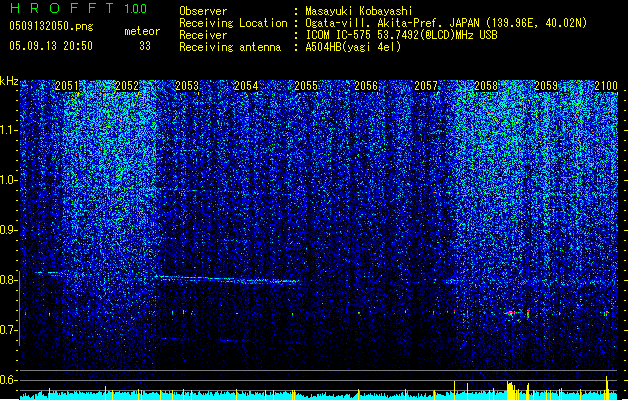Click the 2053 time marker
629x400 pixels.
click(x=187, y=86)
